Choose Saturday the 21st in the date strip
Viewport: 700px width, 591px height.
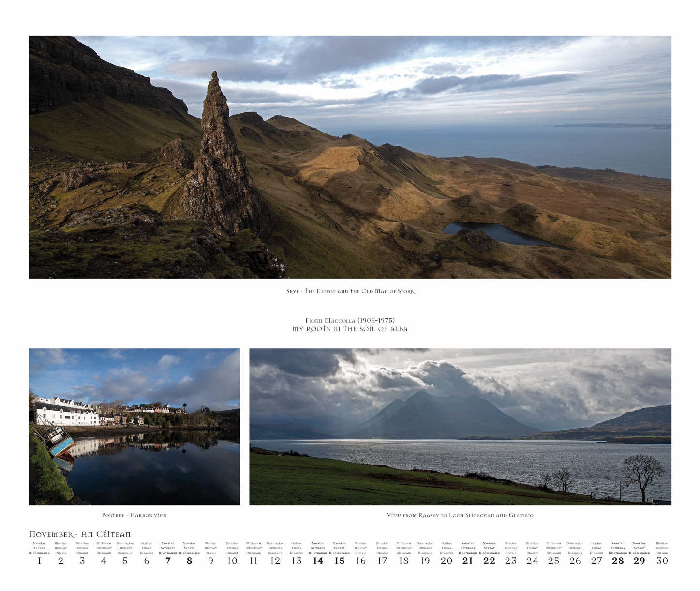tap(467, 561)
